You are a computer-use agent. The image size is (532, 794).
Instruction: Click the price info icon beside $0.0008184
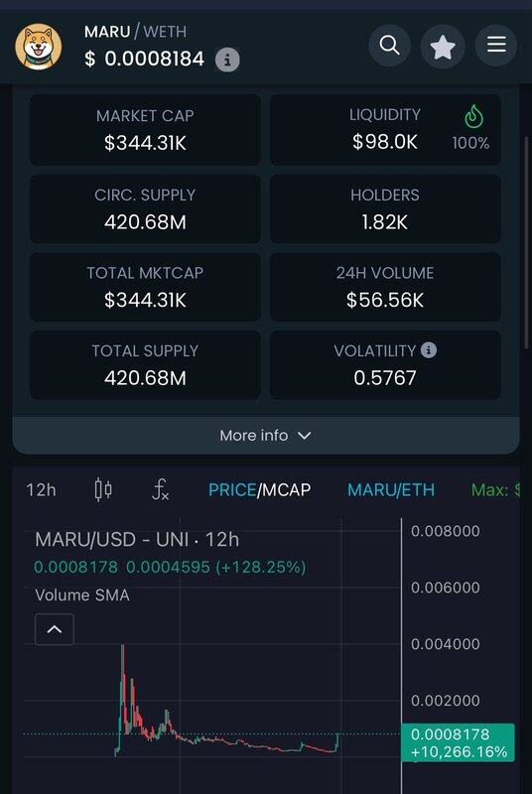point(227,61)
